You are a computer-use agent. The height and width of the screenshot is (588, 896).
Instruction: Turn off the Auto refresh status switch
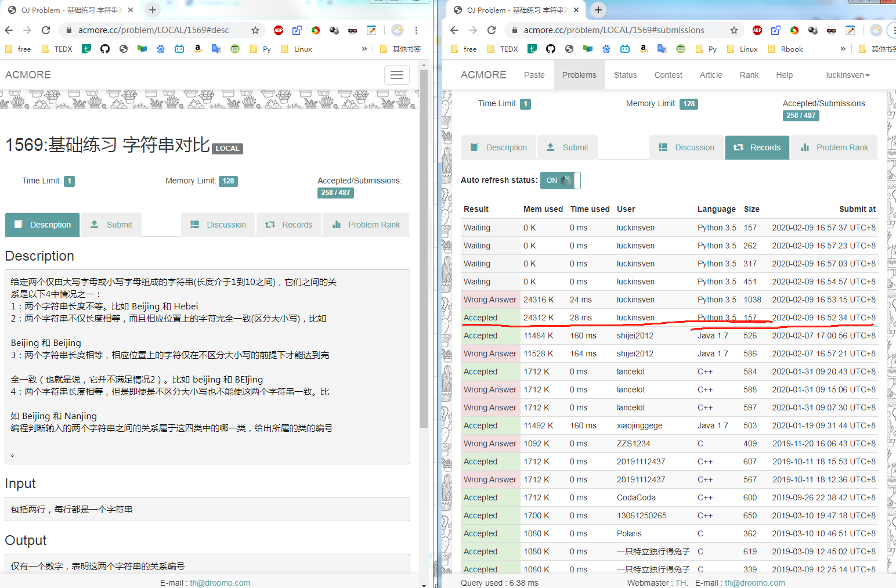pos(560,181)
